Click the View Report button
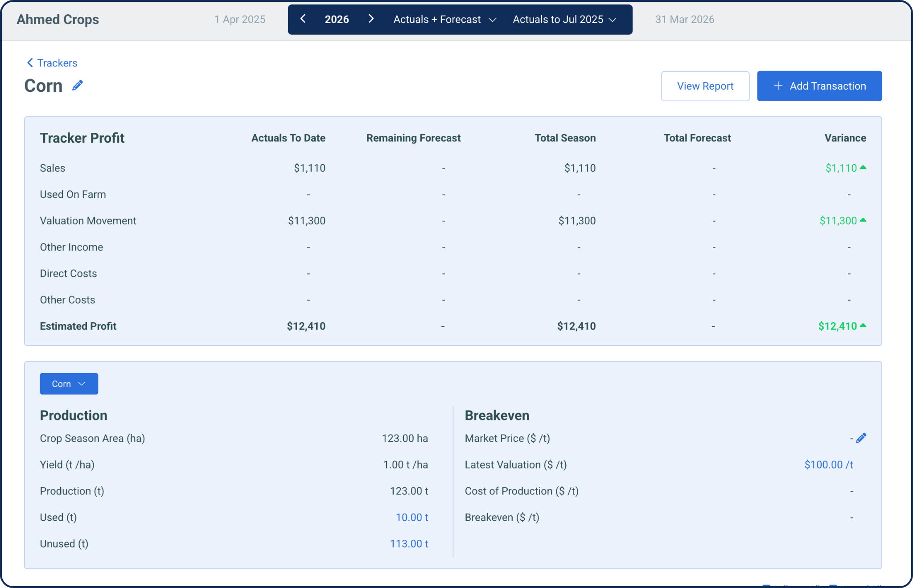 point(705,86)
